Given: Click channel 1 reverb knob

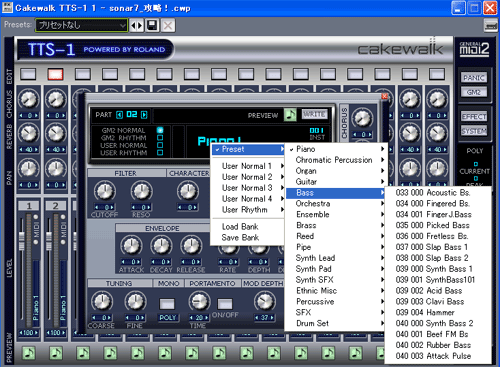Looking at the screenshot, I should tap(29, 133).
